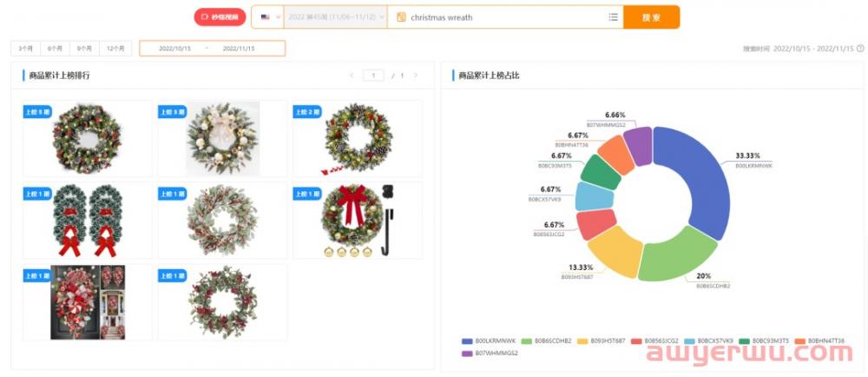
Task: Click the red video tutorial pill button
Action: click(220, 17)
